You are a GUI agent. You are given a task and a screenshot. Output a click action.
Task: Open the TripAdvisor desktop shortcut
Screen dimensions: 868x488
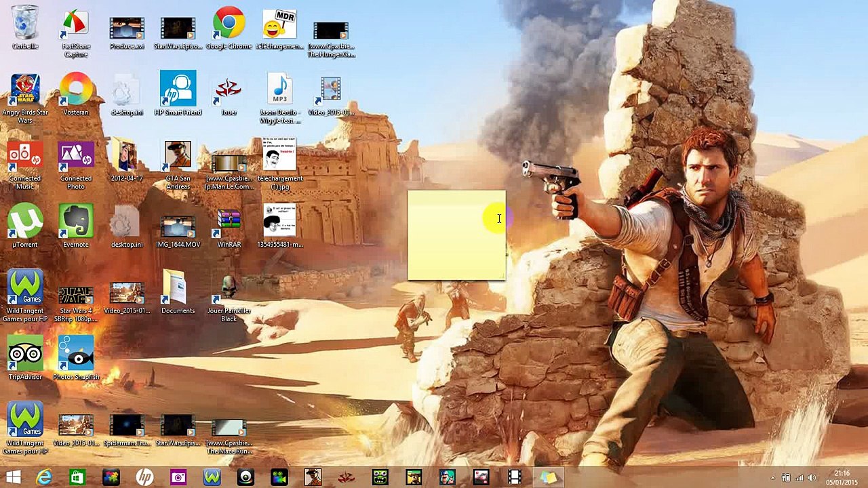click(25, 359)
